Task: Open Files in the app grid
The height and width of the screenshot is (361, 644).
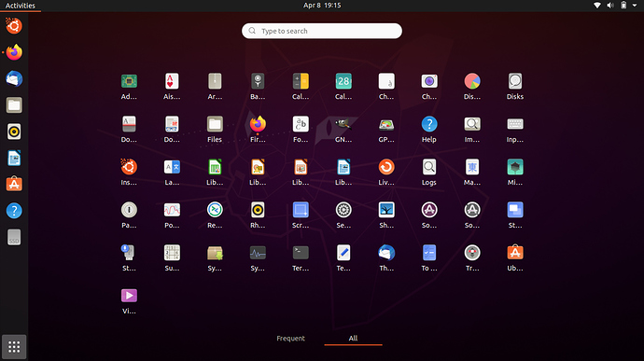Action: (x=215, y=124)
